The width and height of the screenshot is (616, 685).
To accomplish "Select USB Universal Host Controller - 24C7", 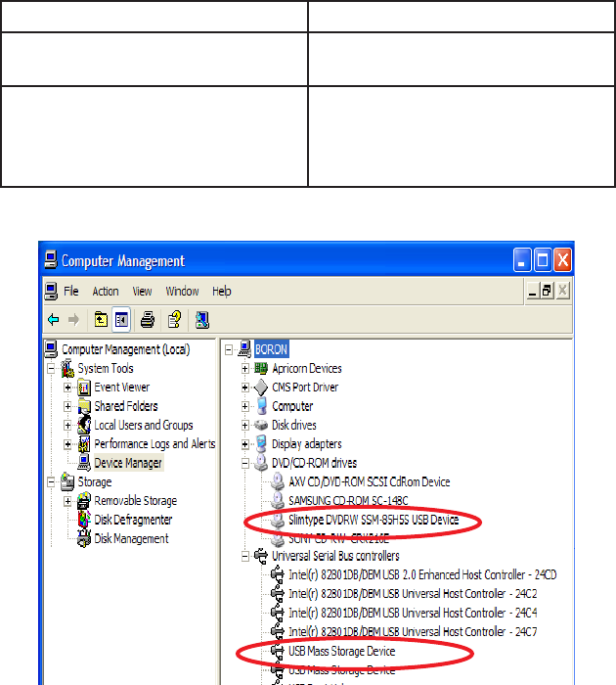I will (x=413, y=632).
